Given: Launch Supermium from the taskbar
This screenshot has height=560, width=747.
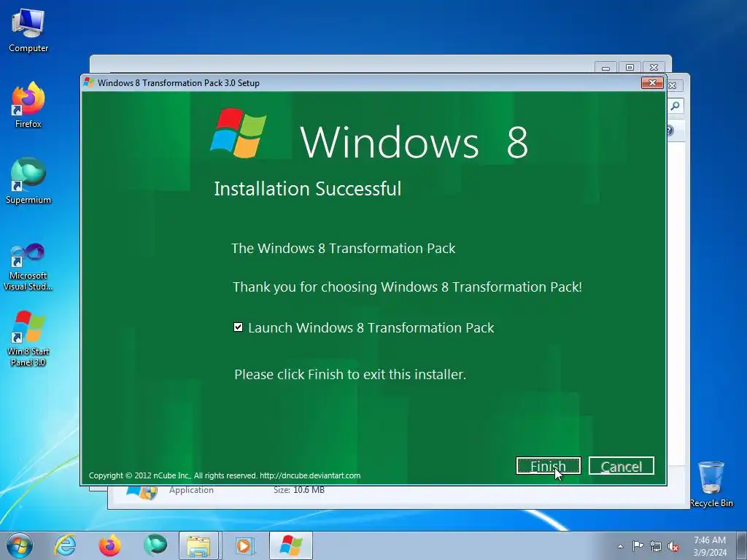Looking at the screenshot, I should click(x=155, y=545).
